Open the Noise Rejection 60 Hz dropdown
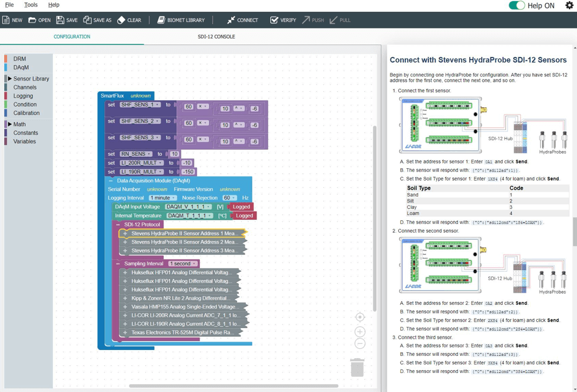 coord(230,198)
